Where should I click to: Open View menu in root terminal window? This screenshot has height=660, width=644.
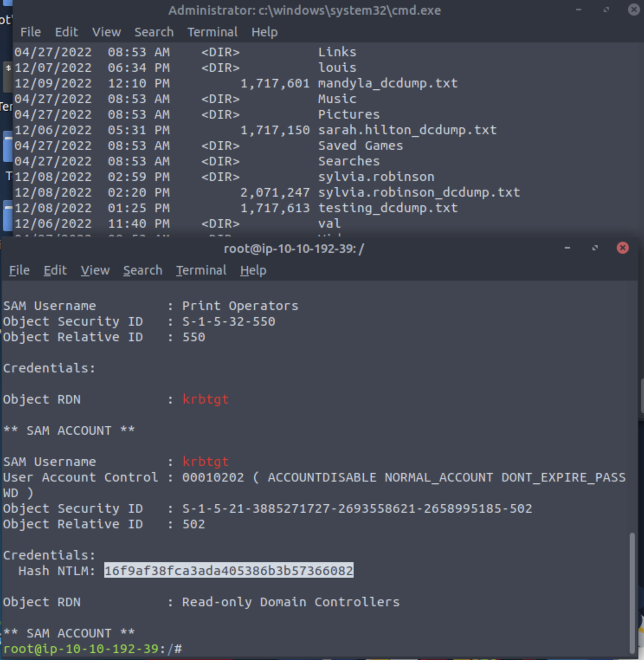tap(95, 270)
